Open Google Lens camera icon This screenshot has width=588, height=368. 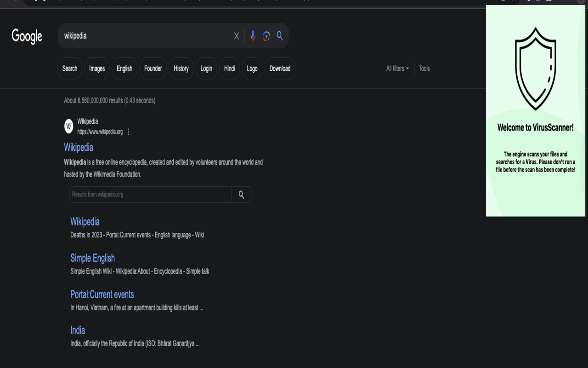[x=266, y=35]
